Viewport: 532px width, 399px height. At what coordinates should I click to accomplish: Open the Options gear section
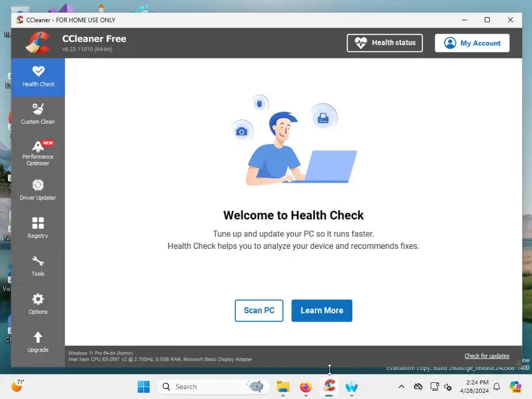tap(38, 304)
